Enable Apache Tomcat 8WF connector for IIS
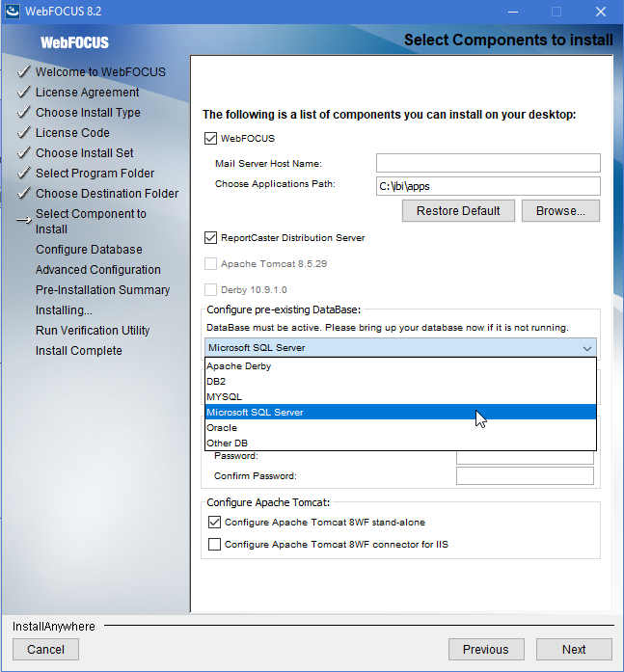This screenshot has height=672, width=624. pyautogui.click(x=214, y=545)
